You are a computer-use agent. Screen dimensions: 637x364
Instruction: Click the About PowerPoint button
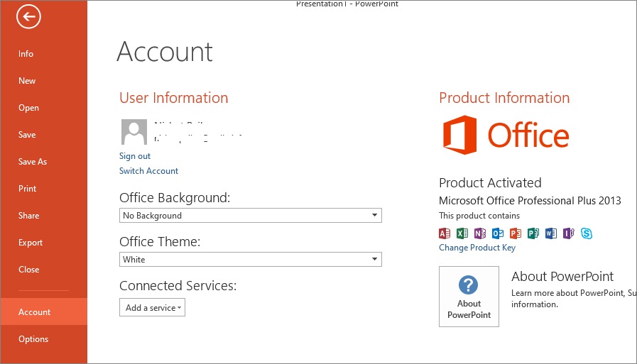point(469,297)
